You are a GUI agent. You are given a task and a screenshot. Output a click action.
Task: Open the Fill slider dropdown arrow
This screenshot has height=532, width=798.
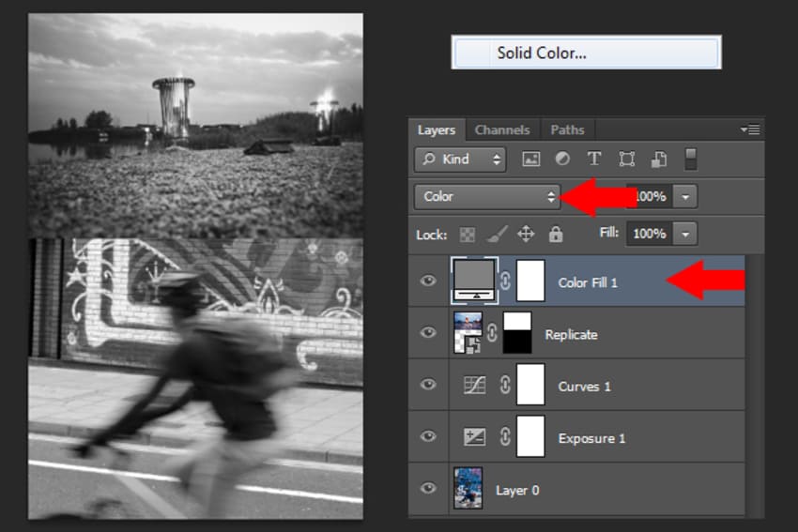(x=685, y=234)
